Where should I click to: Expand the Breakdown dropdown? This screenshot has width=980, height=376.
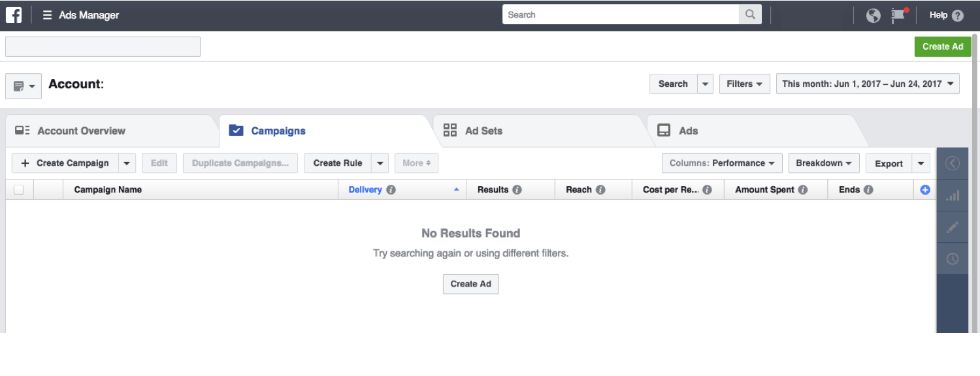tap(823, 163)
